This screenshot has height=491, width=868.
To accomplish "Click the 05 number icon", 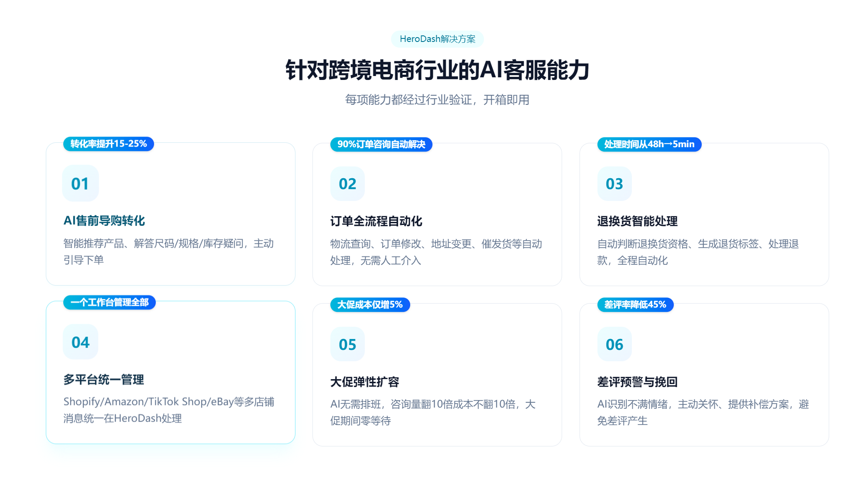I will click(347, 344).
